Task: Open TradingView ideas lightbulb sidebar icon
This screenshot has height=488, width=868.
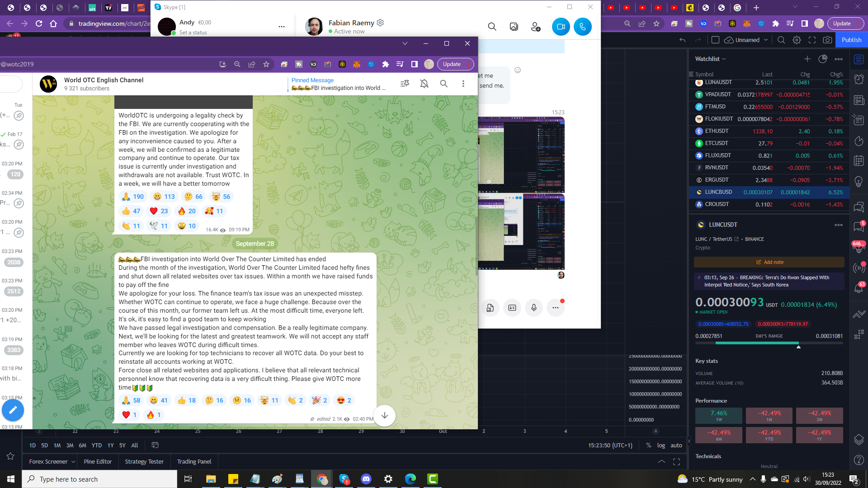Action: (x=859, y=181)
